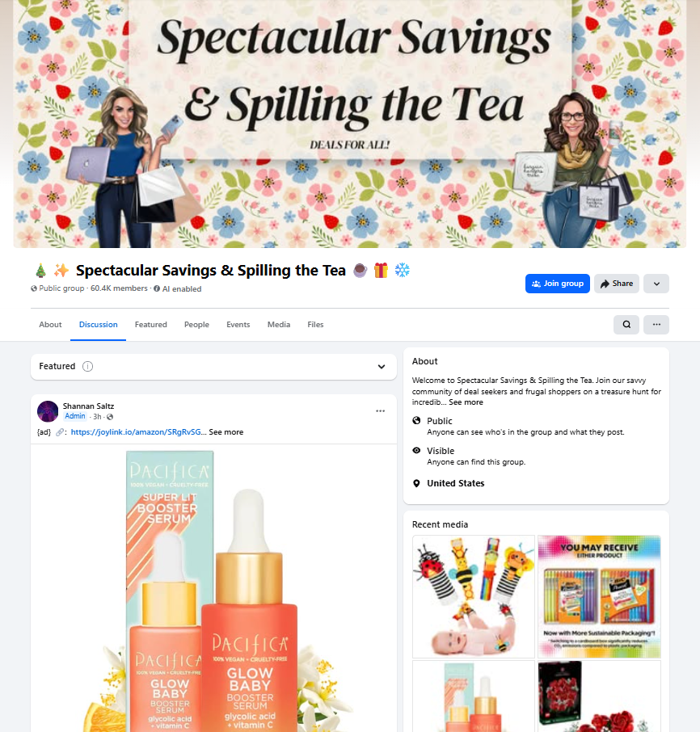The height and width of the screenshot is (732, 700).
Task: Click the search magnifier icon button
Action: 626,325
